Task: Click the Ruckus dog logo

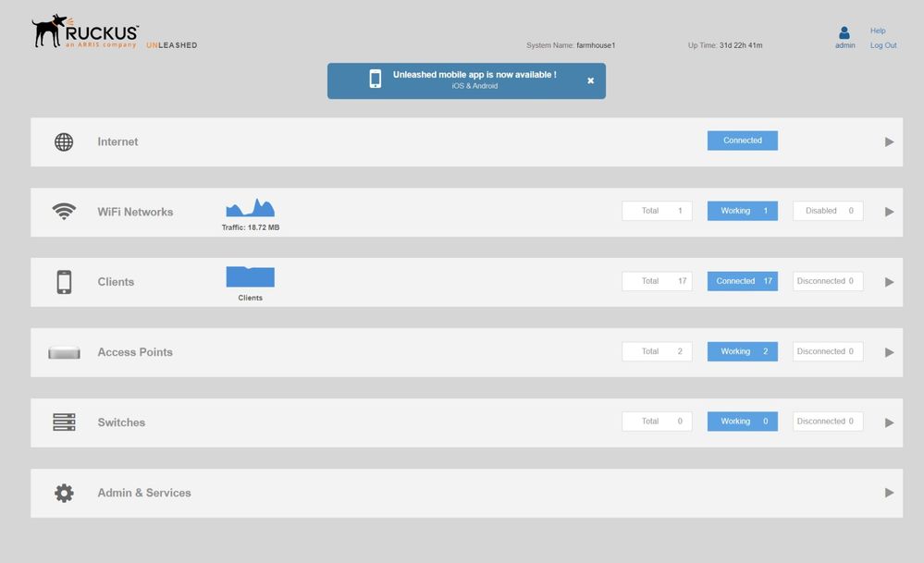Action: 51,31
